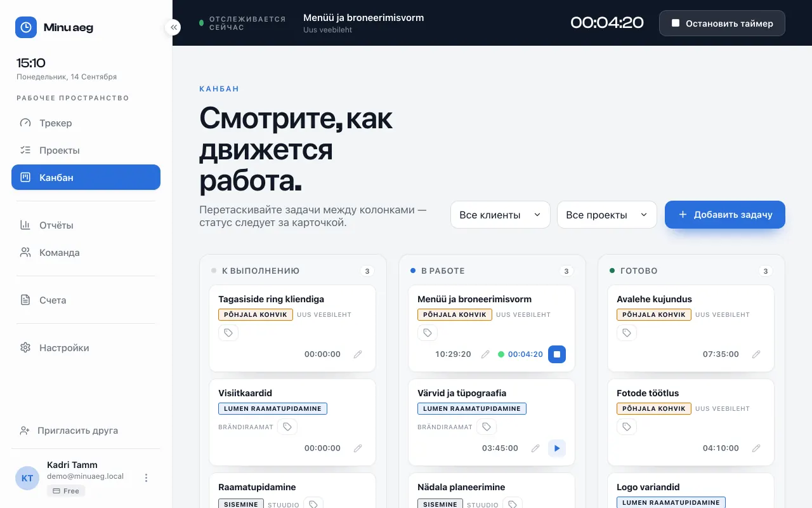Open the Värvid ja tüpograafia task title
812x508 pixels.
462,393
